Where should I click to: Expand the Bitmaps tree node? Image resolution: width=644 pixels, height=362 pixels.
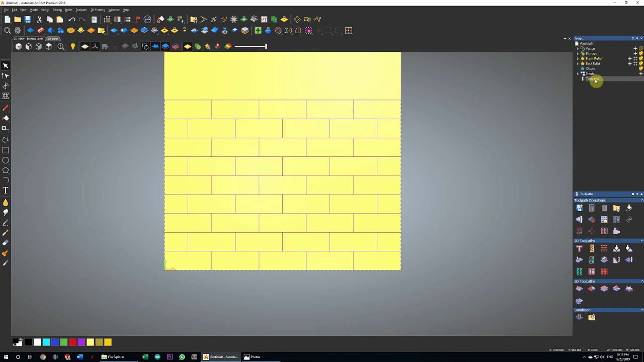578,53
